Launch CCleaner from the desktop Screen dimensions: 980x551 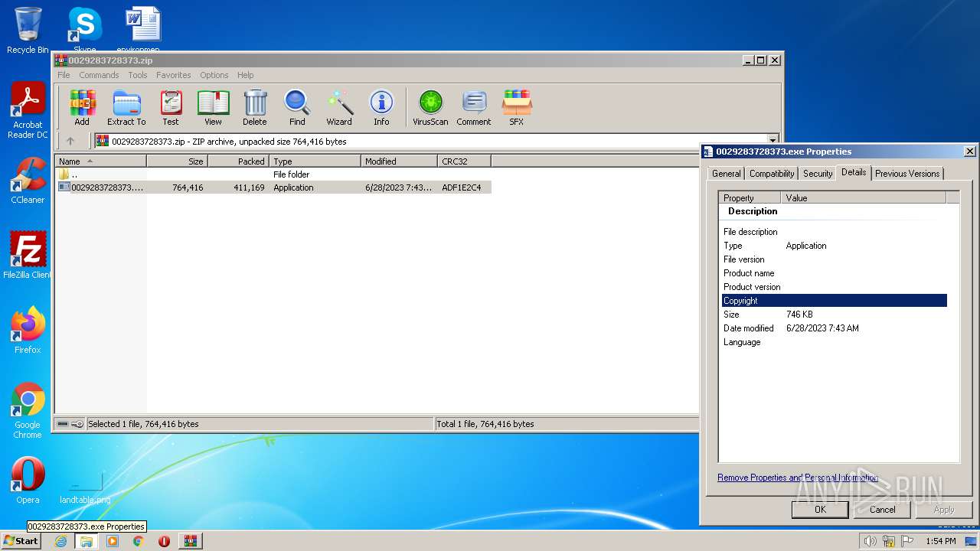click(x=28, y=181)
